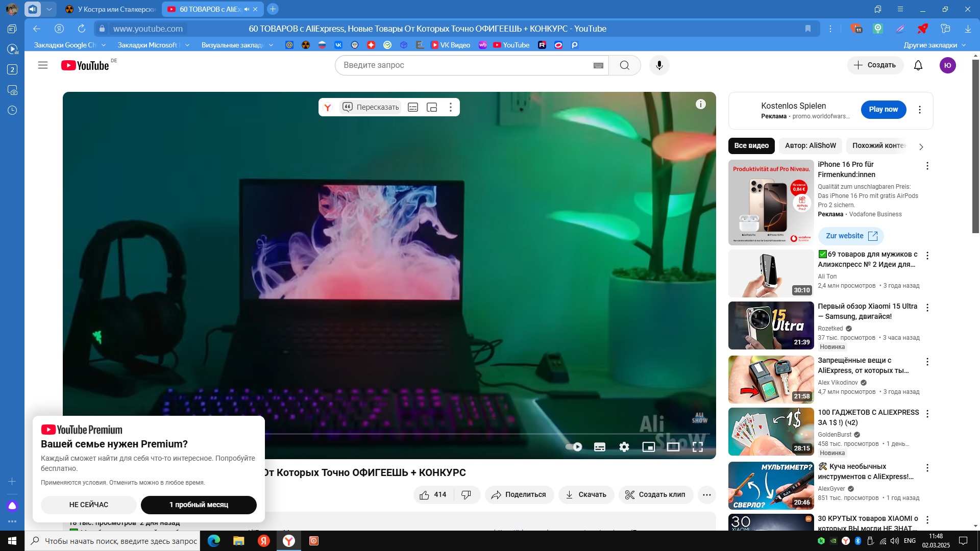Screen dimensions: 980x551
Task: Select the 'Автор: AliShoW' filter chip
Action: pos(810,145)
